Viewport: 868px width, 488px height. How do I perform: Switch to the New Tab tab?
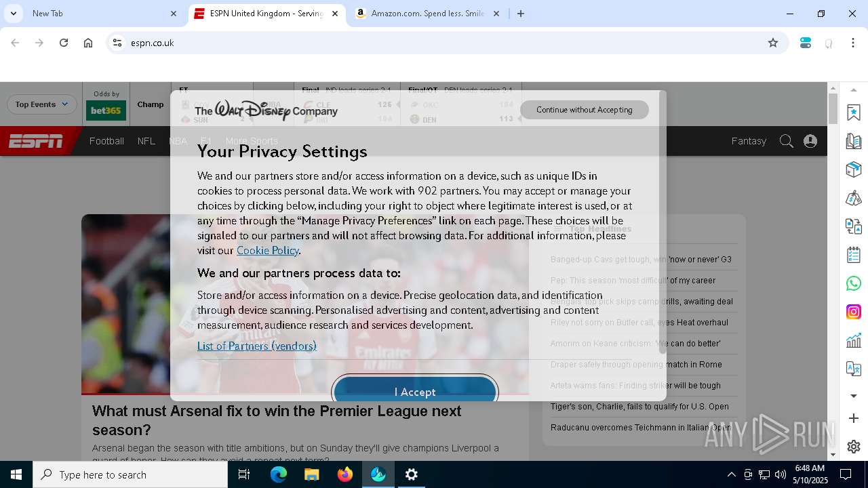click(x=95, y=14)
